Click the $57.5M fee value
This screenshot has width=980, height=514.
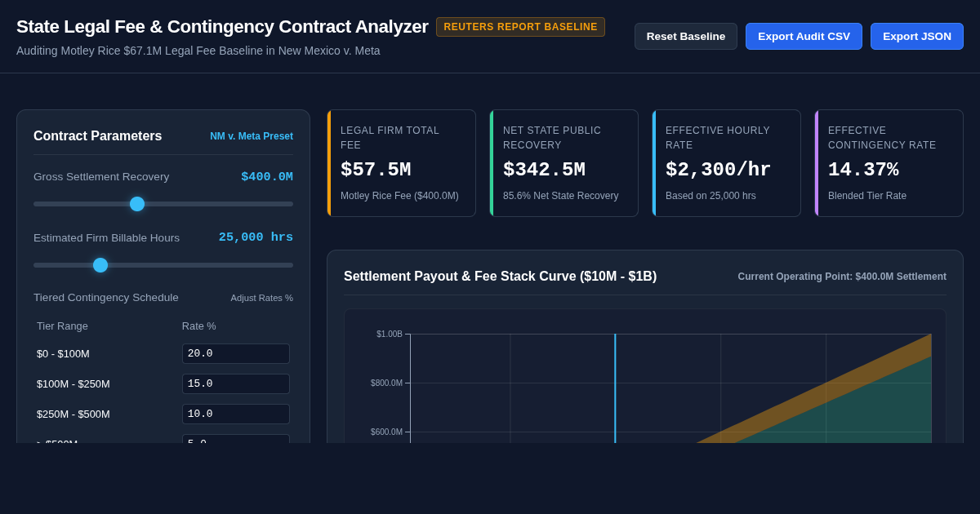(x=376, y=170)
